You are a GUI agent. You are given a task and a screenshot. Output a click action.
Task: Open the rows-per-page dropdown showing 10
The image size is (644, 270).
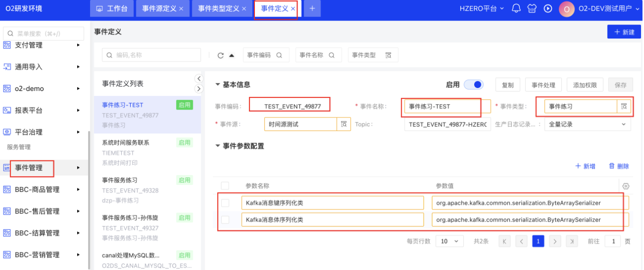(449, 241)
